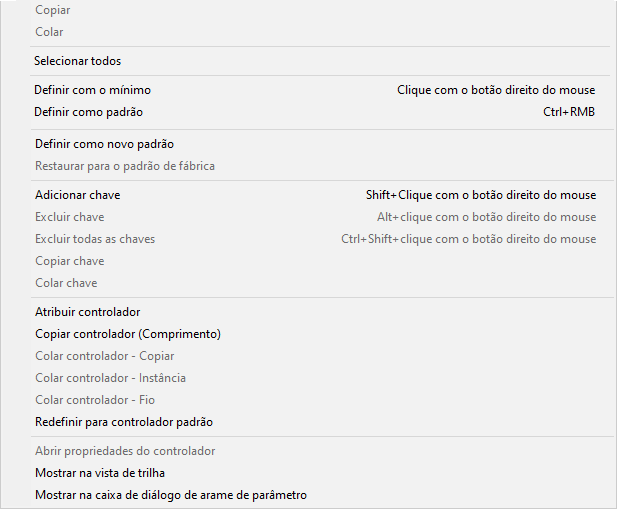Choose Colar from the context menu
The image size is (617, 509).
49,32
